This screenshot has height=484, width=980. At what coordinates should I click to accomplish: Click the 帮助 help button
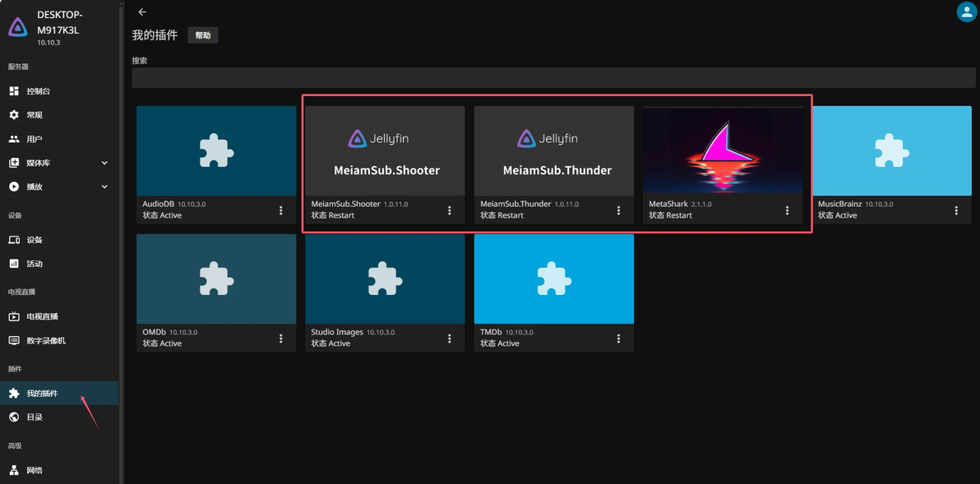pyautogui.click(x=202, y=35)
